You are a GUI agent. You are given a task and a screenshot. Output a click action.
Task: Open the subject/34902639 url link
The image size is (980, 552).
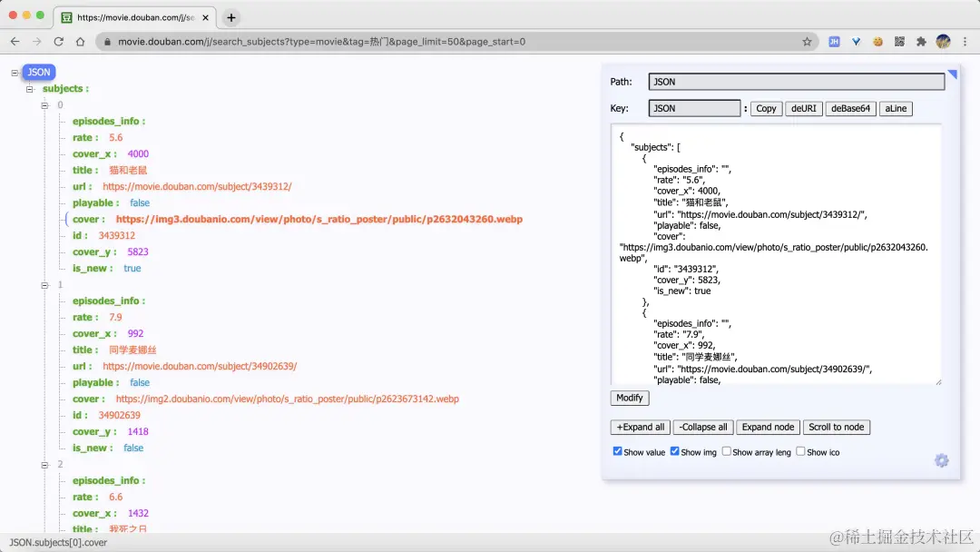200,366
